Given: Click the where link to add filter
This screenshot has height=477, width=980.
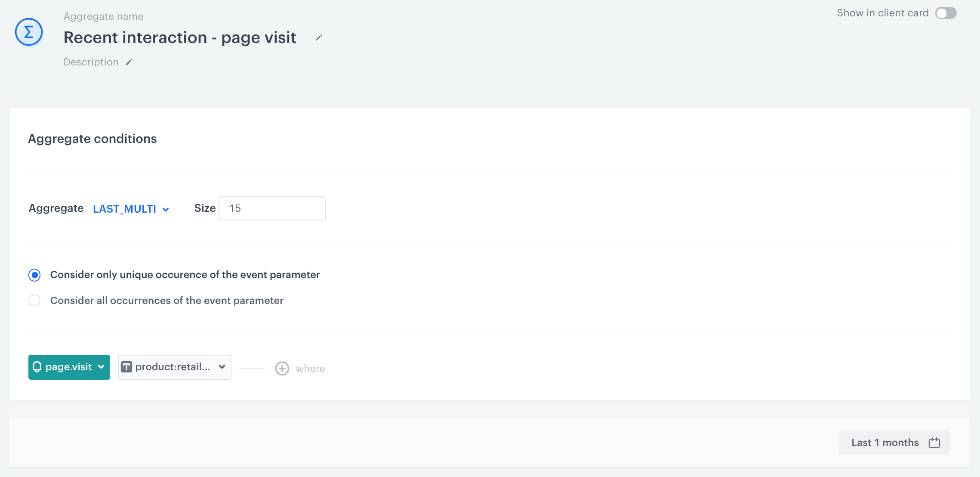Looking at the screenshot, I should [310, 369].
